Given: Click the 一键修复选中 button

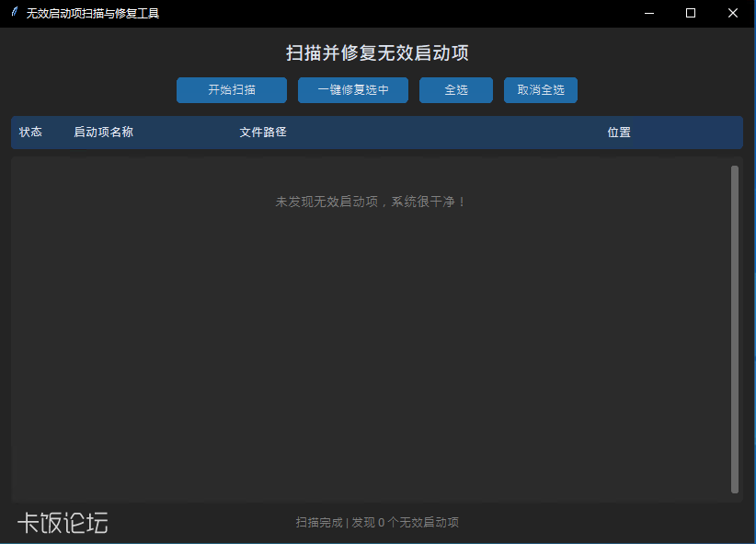Looking at the screenshot, I should tap(353, 90).
